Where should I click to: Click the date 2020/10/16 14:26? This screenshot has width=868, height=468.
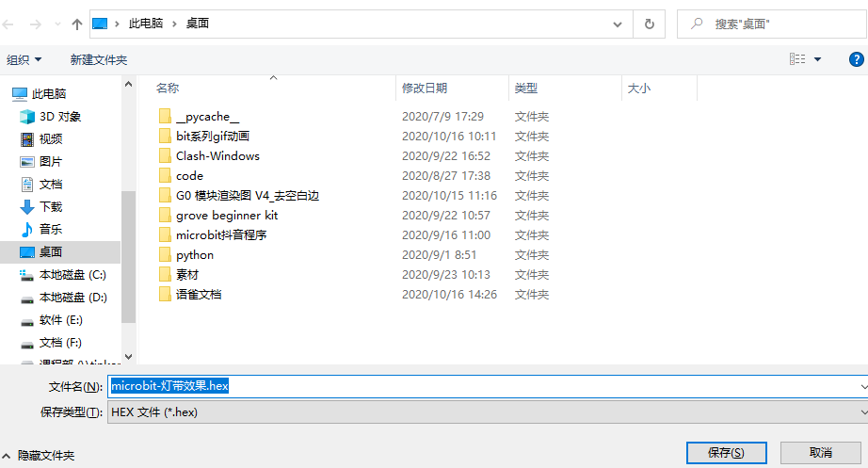pyautogui.click(x=449, y=295)
